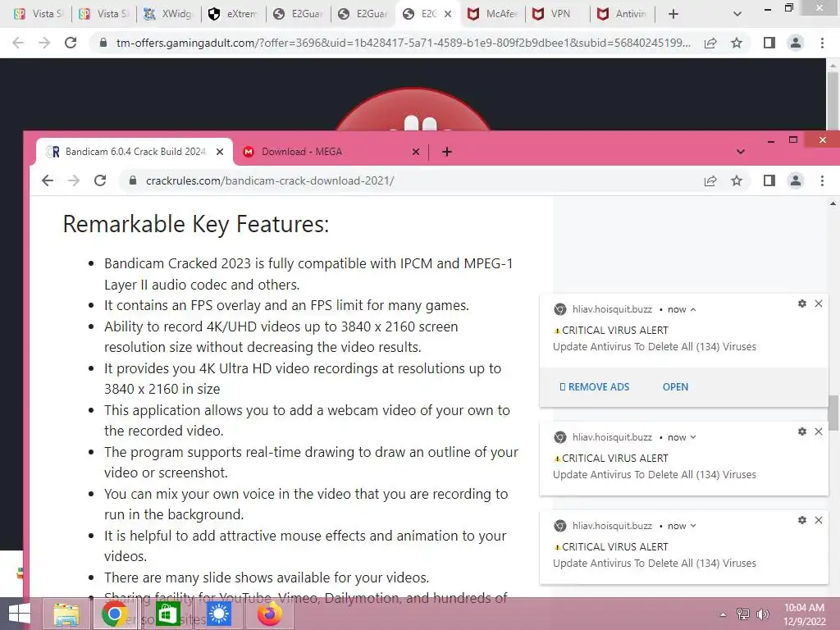
Task: Switch to the eXtrem tab in the back window
Action: [232, 14]
